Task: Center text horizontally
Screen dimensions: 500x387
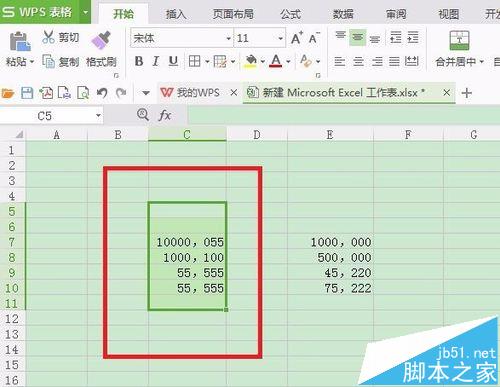Action: point(358,61)
